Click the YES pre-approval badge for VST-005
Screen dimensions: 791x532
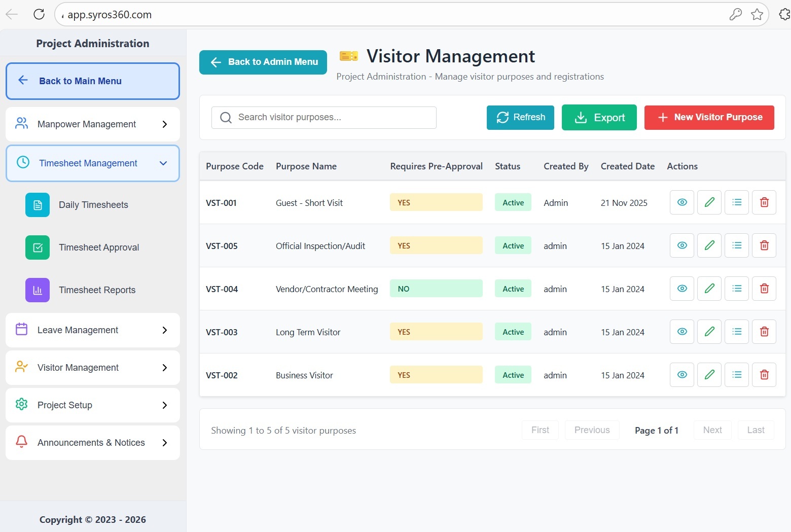point(436,245)
